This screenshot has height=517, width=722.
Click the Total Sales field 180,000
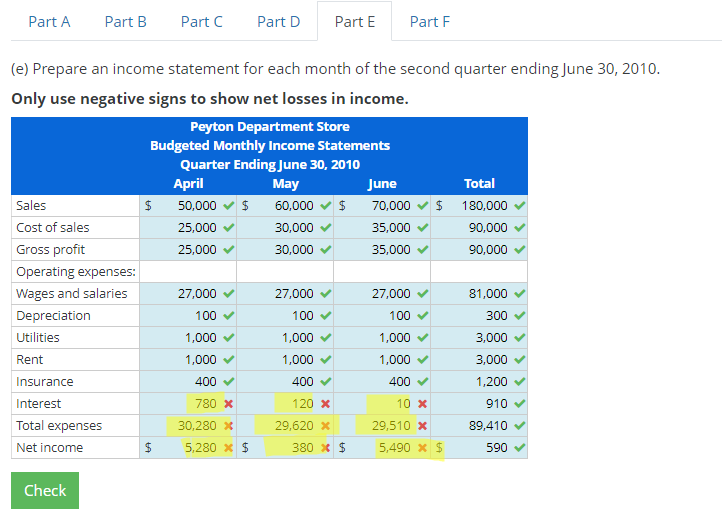point(479,205)
